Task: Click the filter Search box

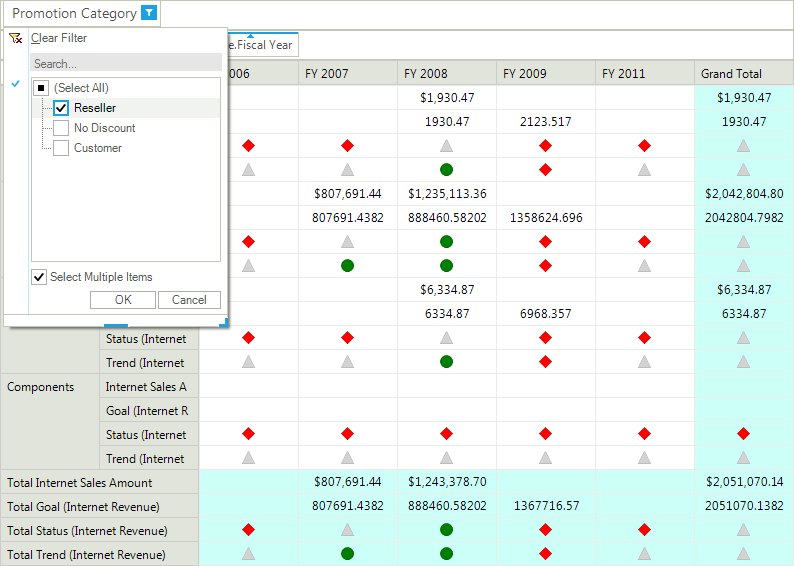Action: [126, 64]
